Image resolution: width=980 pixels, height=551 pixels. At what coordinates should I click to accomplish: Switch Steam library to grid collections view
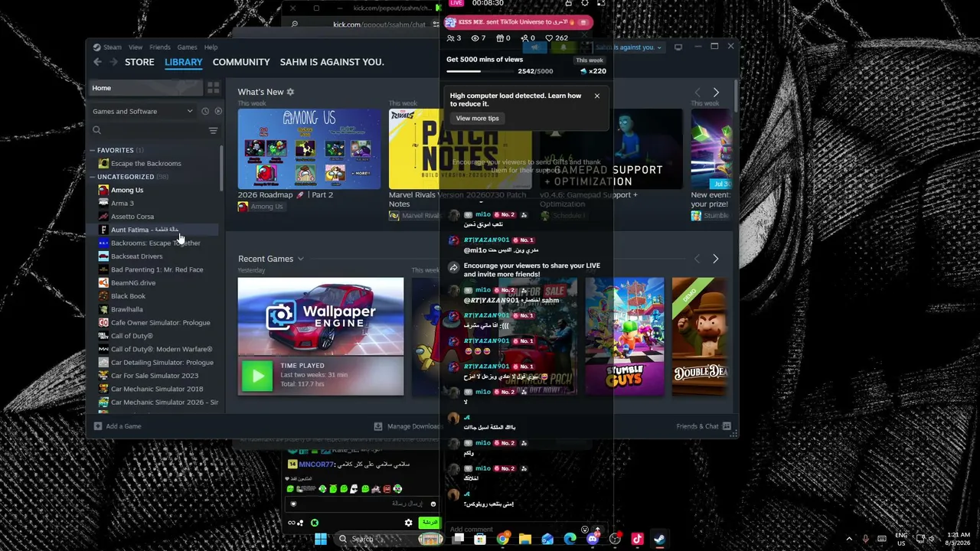[214, 88]
